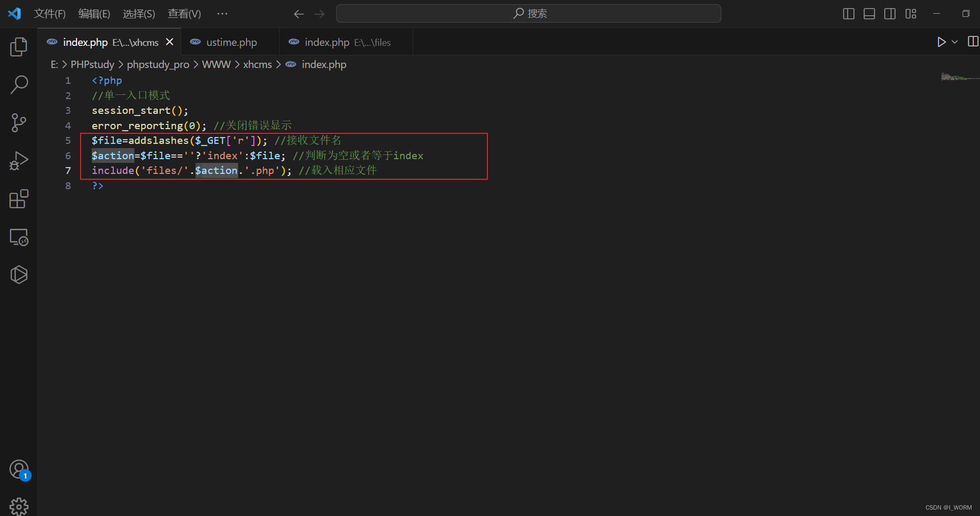980x516 pixels.
Task: Click highlighted $action variable on line 6
Action: point(113,155)
